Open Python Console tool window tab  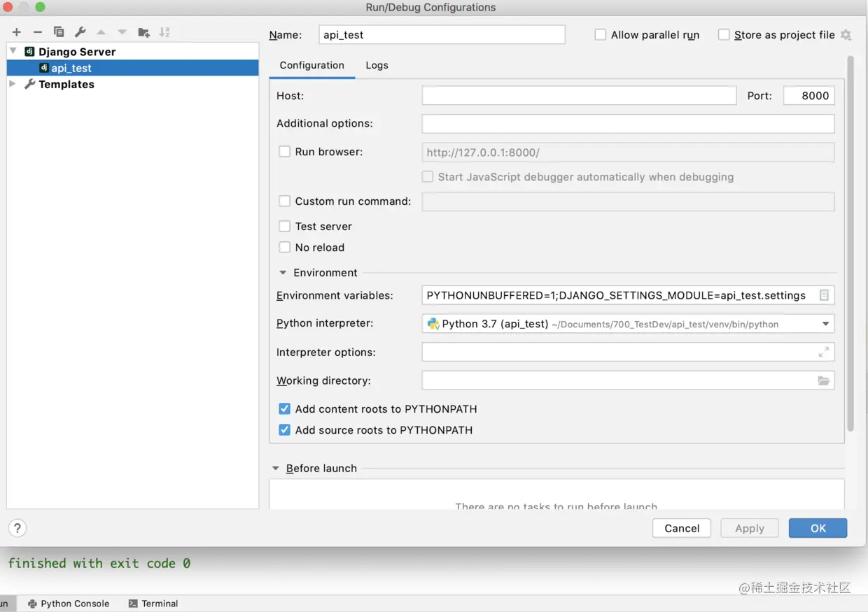point(69,604)
